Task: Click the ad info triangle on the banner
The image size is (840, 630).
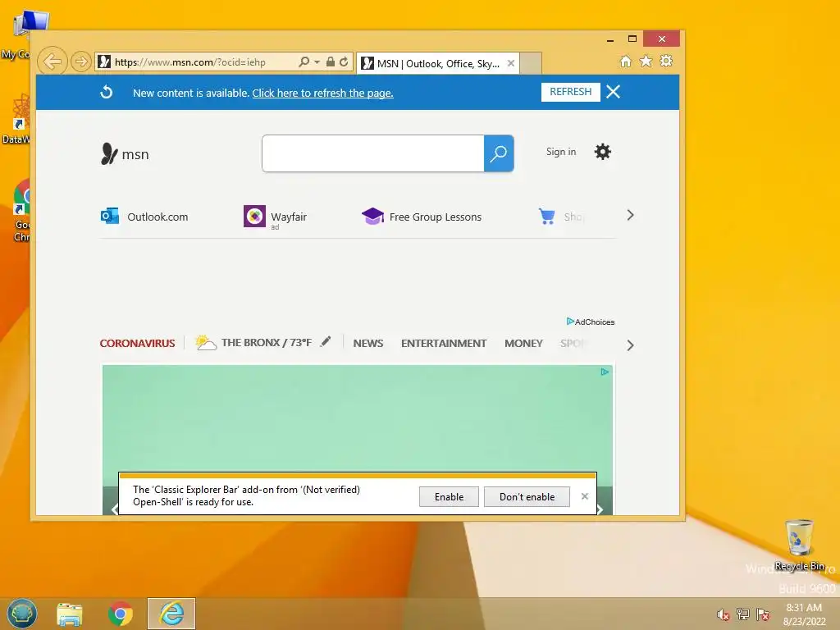Action: [x=605, y=372]
